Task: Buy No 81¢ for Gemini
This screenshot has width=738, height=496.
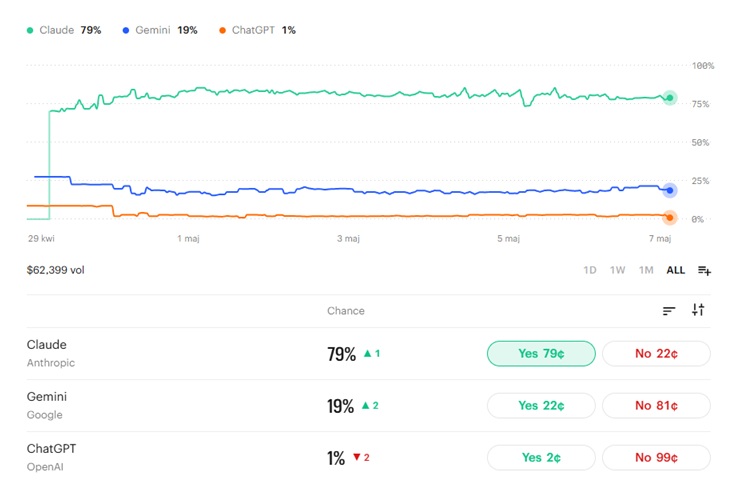Action: point(656,406)
